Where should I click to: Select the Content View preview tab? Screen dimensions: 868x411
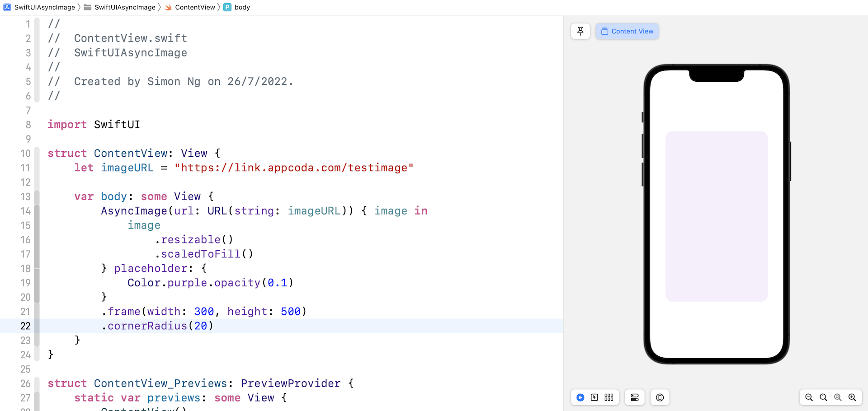(627, 31)
